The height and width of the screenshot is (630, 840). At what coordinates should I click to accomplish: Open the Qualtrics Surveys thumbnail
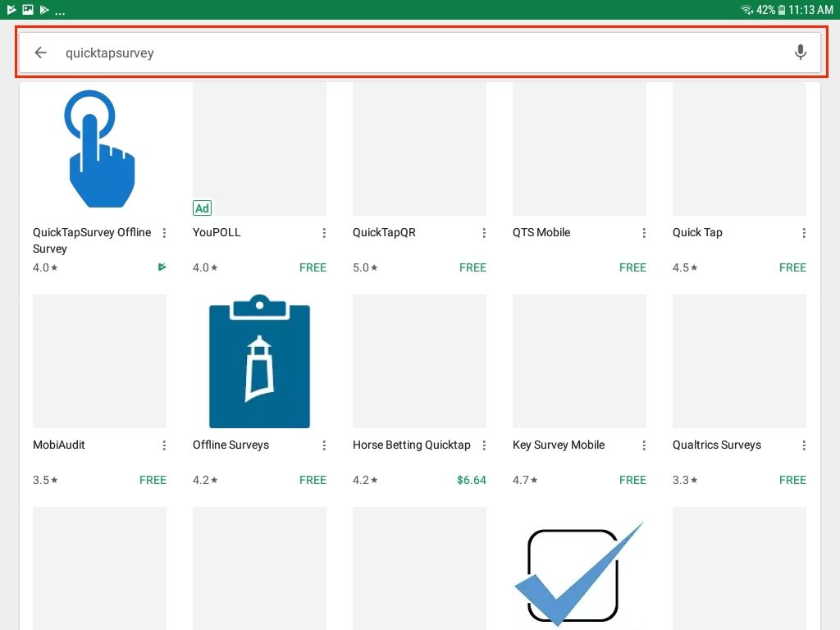(x=739, y=361)
